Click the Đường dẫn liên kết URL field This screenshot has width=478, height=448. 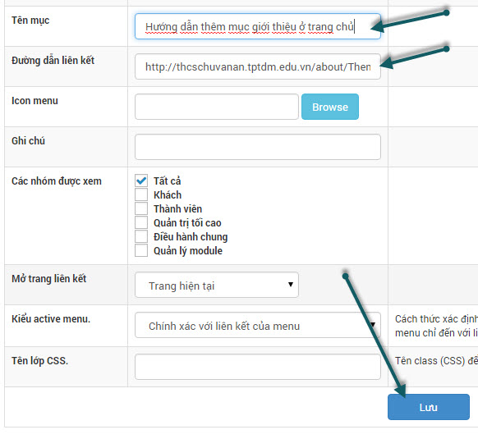(x=258, y=66)
